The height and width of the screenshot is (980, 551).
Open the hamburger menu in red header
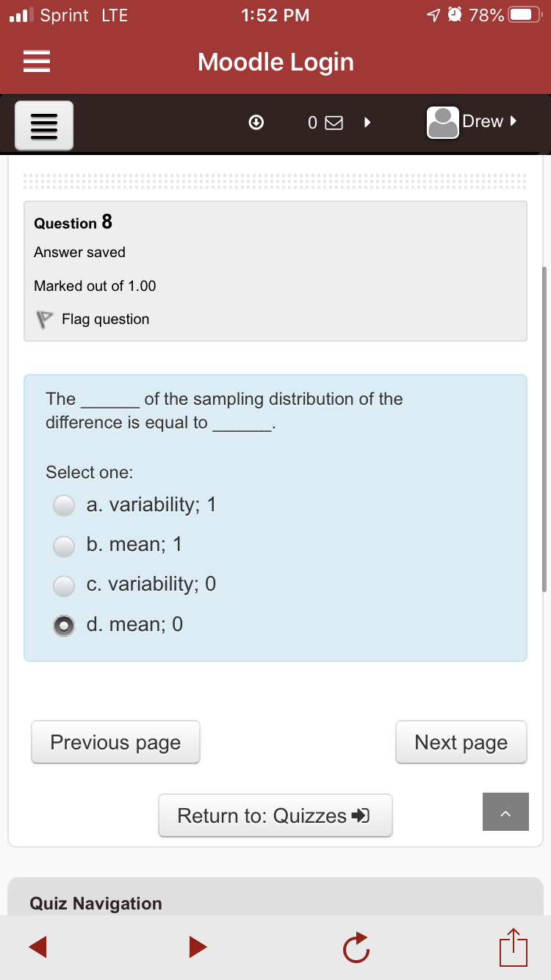tap(37, 62)
